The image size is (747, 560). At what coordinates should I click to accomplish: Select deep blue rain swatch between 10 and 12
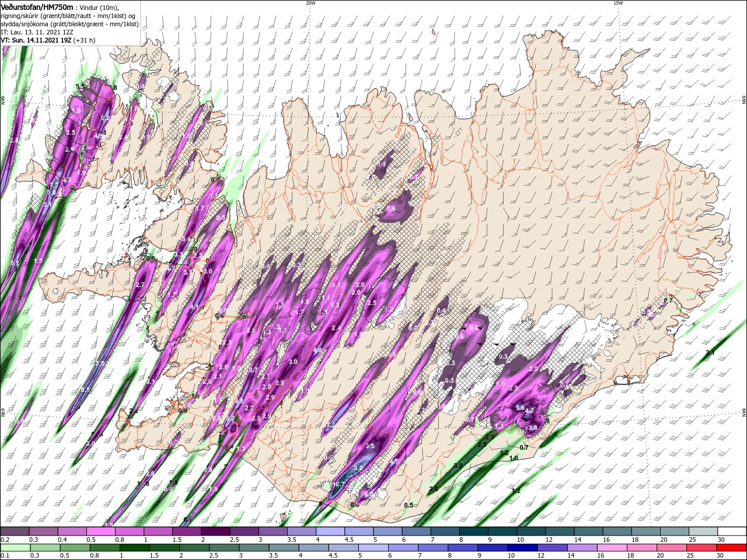[523, 548]
